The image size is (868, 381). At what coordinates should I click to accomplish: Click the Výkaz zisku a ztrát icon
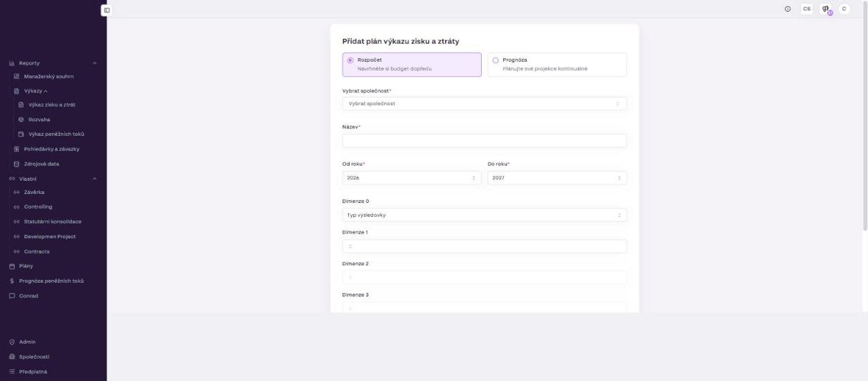[21, 105]
